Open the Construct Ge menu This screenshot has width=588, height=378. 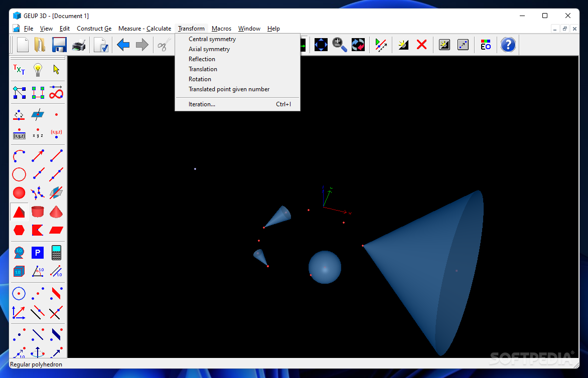click(x=94, y=29)
